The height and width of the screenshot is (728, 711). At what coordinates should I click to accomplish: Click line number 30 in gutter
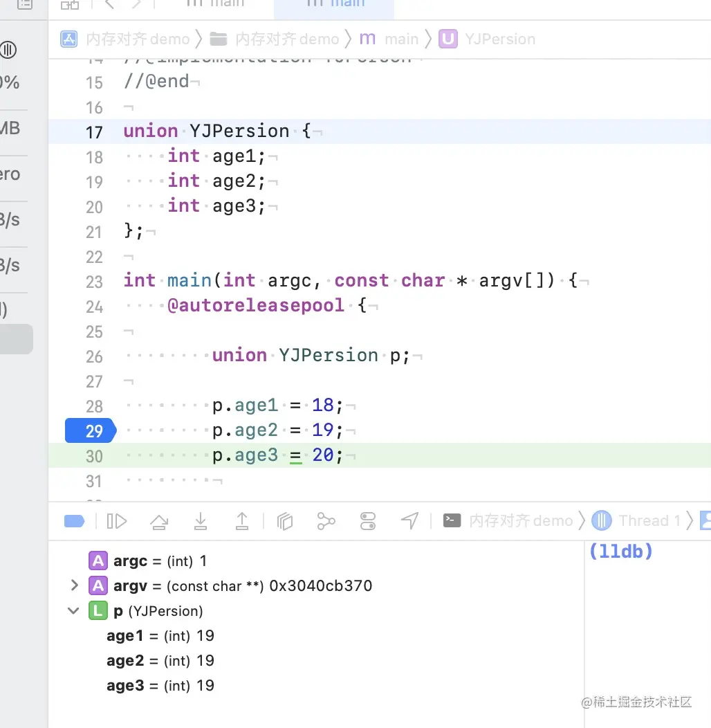(94, 457)
